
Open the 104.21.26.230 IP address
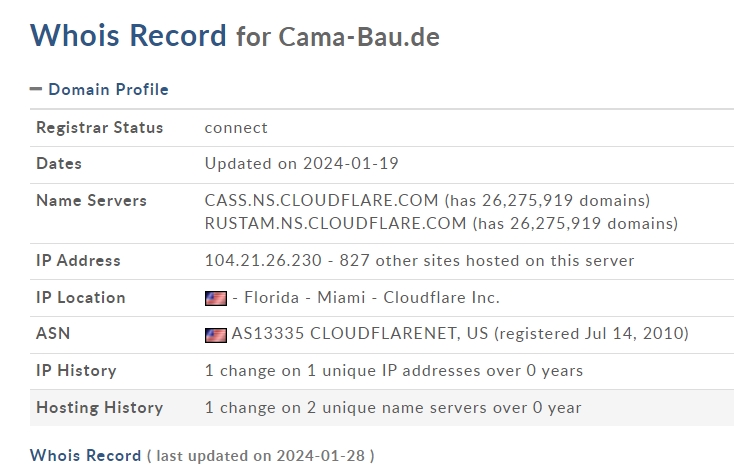point(263,260)
